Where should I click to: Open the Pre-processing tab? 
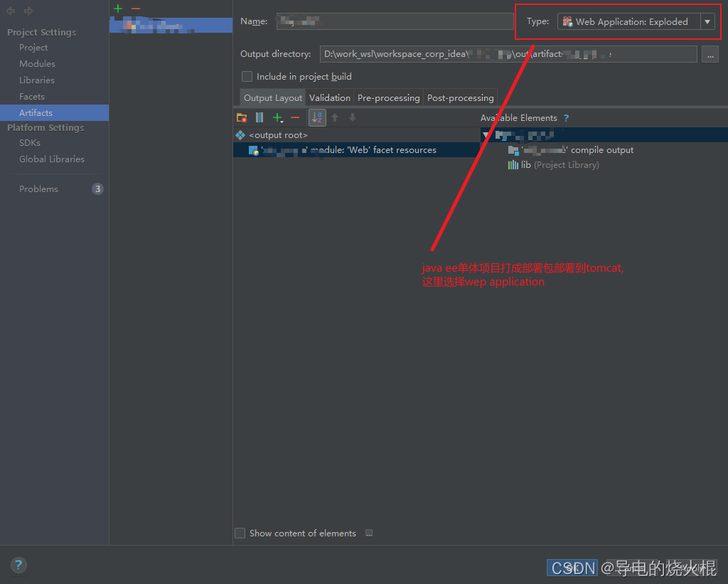pyautogui.click(x=389, y=97)
